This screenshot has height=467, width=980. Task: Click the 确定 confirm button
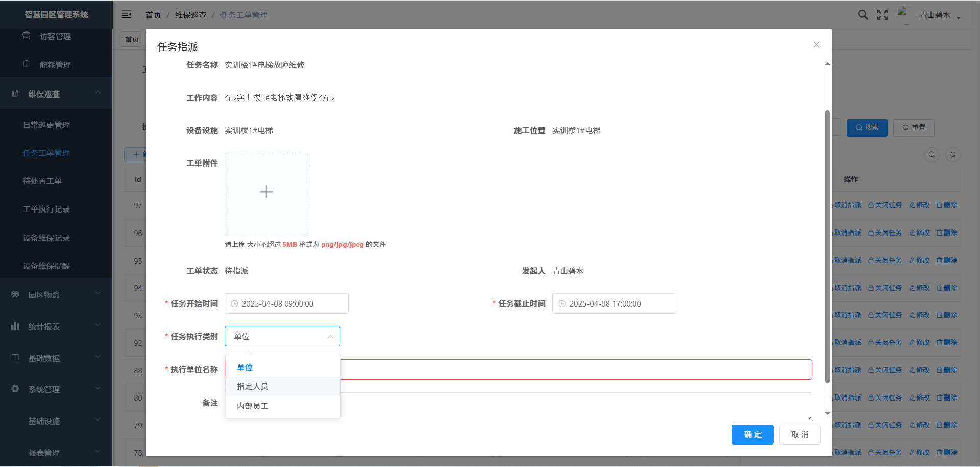coord(752,435)
